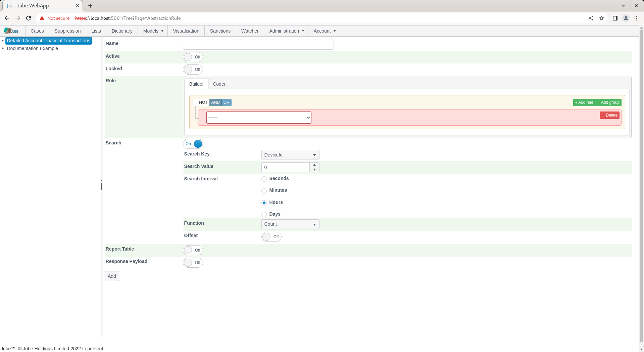The image size is (644, 352).
Task: Open a new browser tab
Action: [x=90, y=6]
